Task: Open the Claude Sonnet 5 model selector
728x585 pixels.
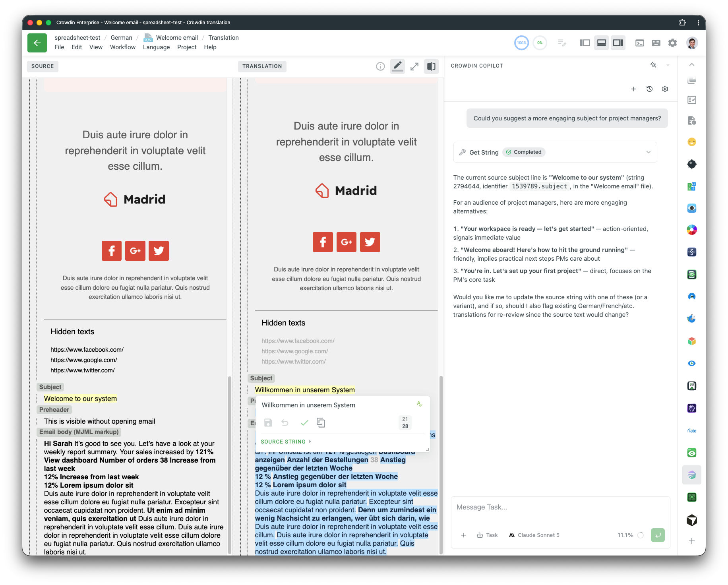Action: pos(534,535)
